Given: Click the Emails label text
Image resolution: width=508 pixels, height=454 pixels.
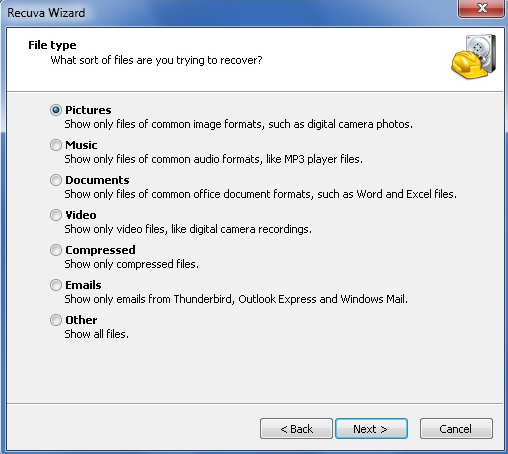Looking at the screenshot, I should point(83,285).
